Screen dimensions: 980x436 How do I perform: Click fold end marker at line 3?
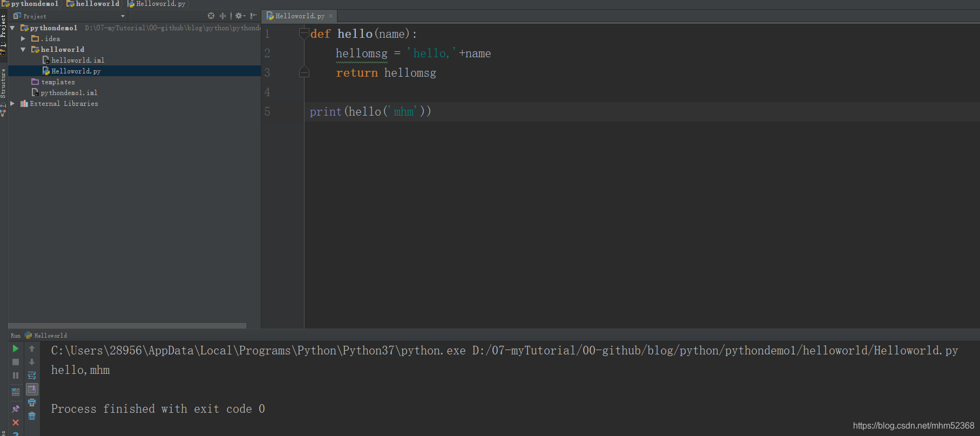(x=304, y=72)
